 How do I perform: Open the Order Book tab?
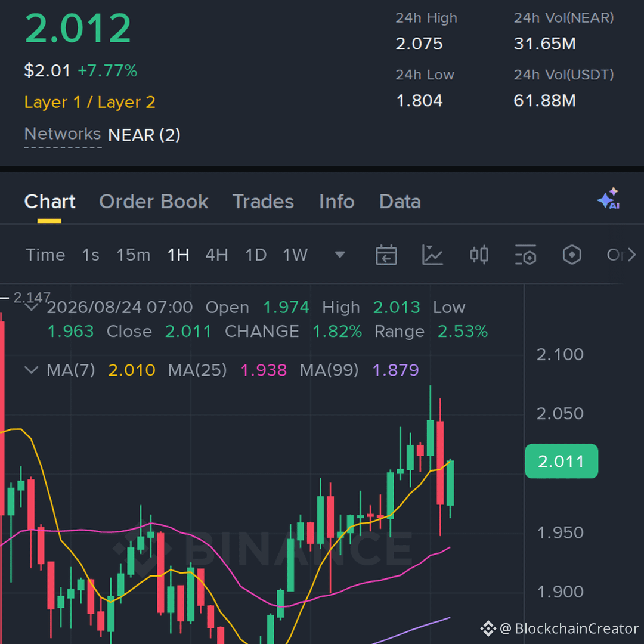point(154,202)
